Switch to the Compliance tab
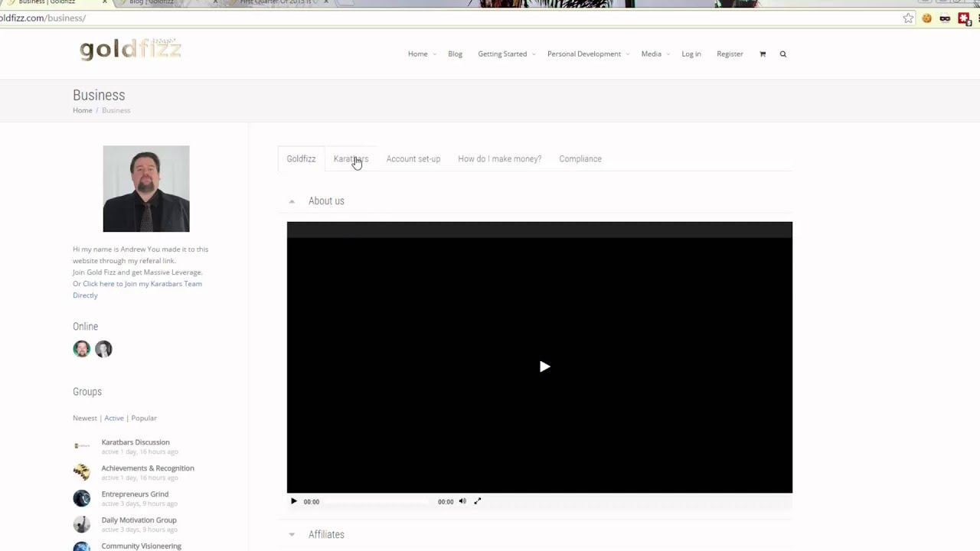 pos(580,159)
